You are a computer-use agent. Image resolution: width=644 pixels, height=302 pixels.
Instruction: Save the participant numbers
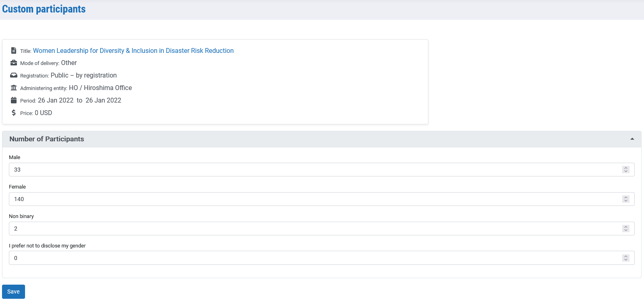click(x=13, y=292)
